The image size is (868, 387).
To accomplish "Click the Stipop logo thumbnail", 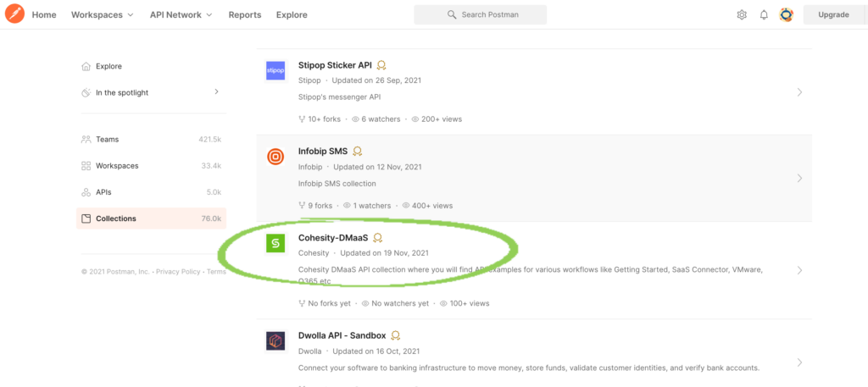I will (275, 71).
